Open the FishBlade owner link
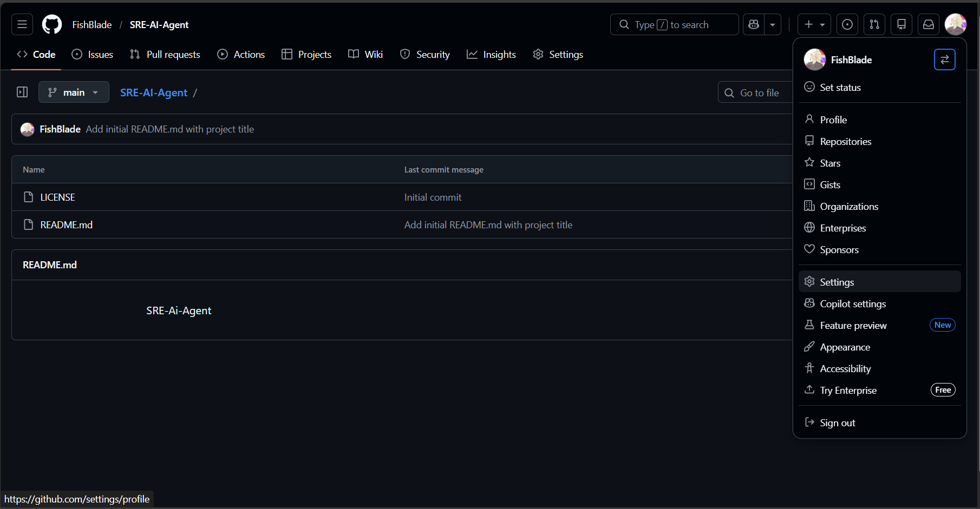980x509 pixels. (x=92, y=25)
